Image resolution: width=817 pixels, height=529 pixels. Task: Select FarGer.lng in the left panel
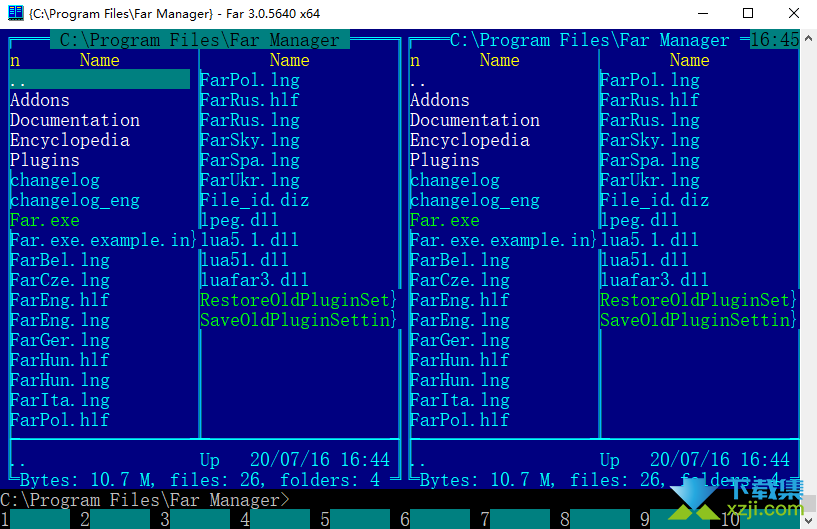(60, 340)
